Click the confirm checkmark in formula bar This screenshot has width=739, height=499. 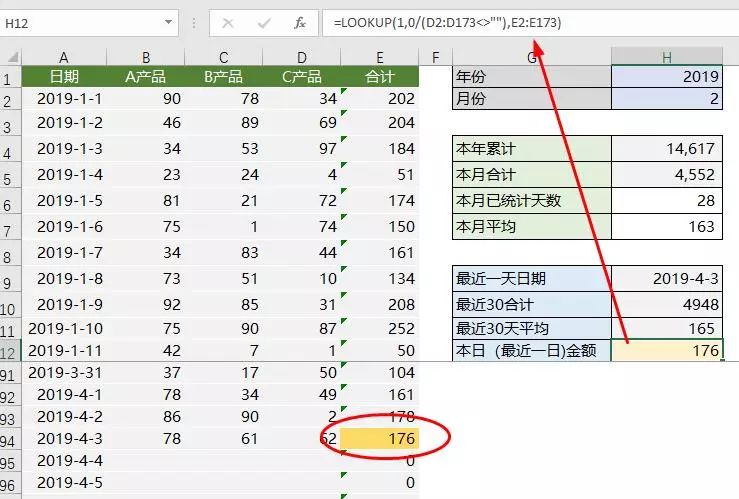pyautogui.click(x=264, y=23)
